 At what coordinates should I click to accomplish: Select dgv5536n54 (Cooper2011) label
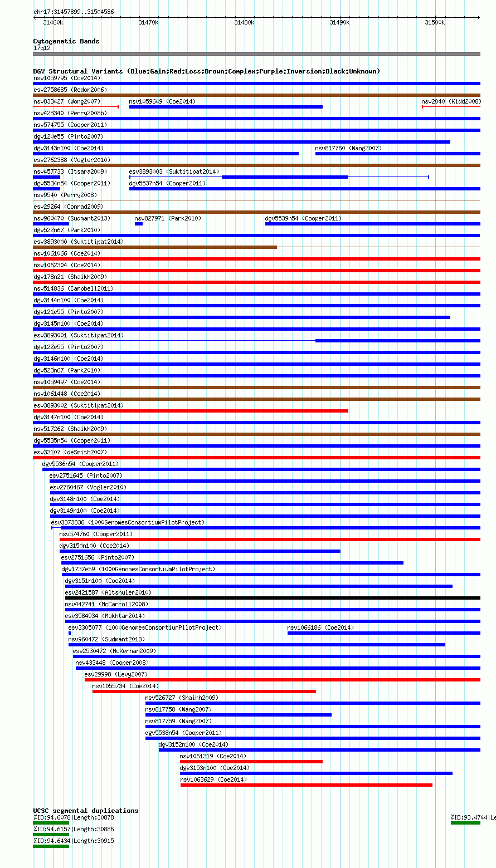click(81, 464)
